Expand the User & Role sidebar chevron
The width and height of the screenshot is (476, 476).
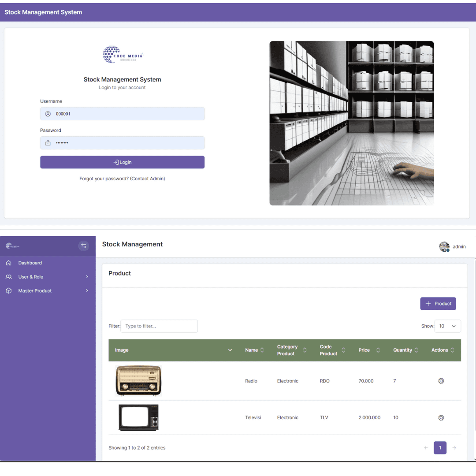87,277
